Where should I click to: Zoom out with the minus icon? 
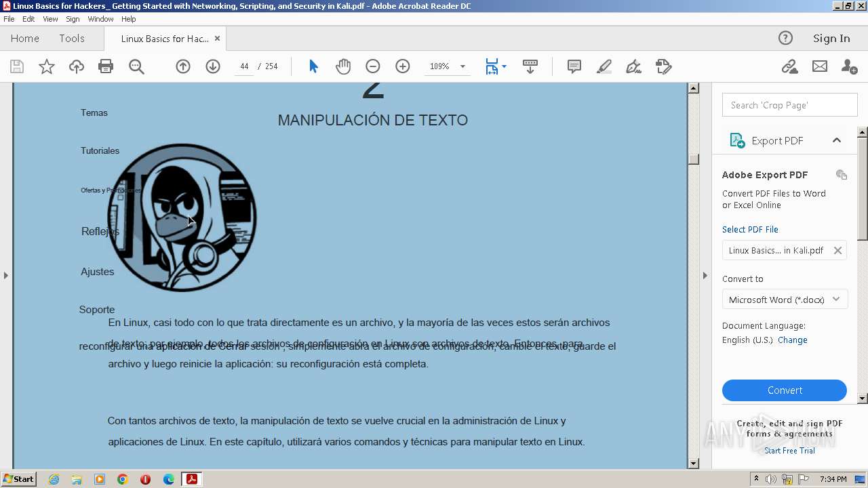[x=373, y=66]
